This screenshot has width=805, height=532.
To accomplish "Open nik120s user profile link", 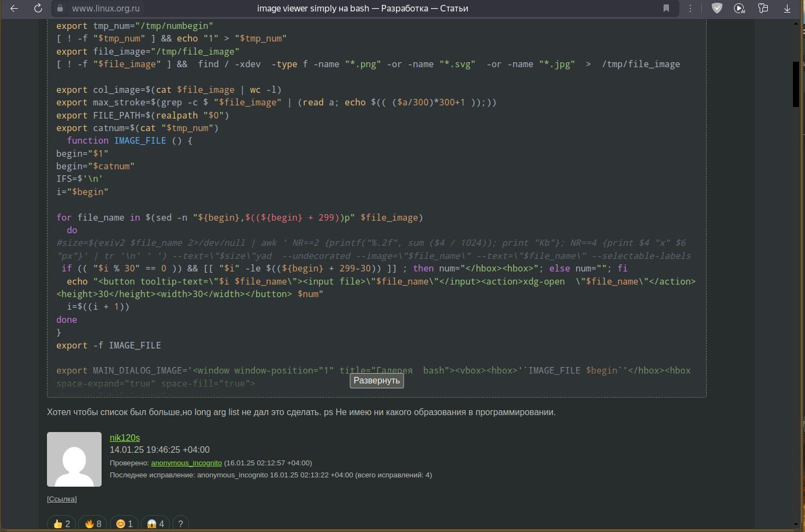I will coord(125,438).
